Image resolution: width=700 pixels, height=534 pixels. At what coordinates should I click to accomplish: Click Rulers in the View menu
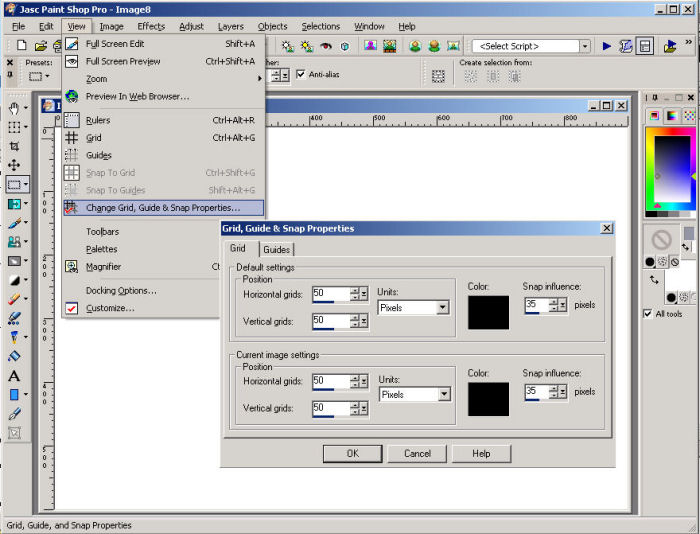98,120
